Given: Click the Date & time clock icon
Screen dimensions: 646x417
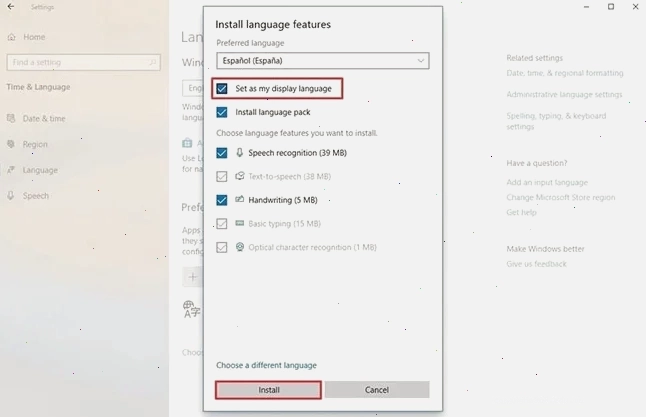Looking at the screenshot, I should tap(11, 118).
